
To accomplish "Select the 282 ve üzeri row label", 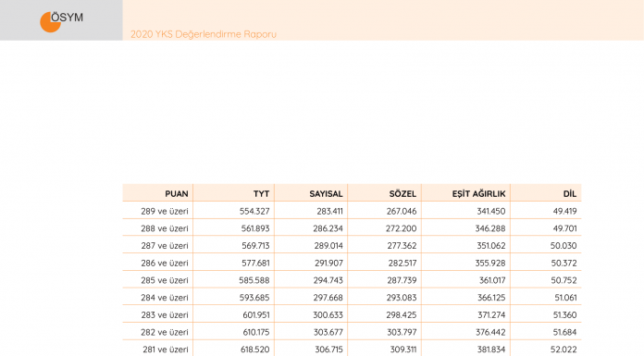I will point(165,332).
